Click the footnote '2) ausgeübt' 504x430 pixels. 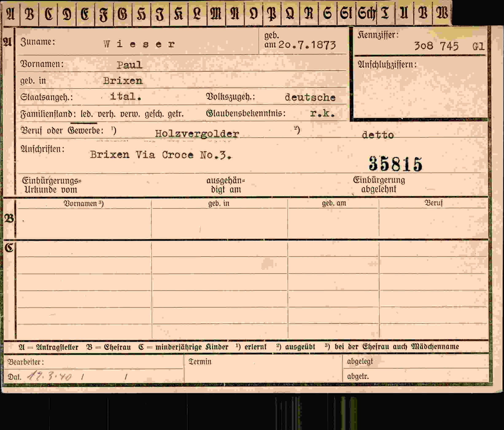[x=295, y=347]
